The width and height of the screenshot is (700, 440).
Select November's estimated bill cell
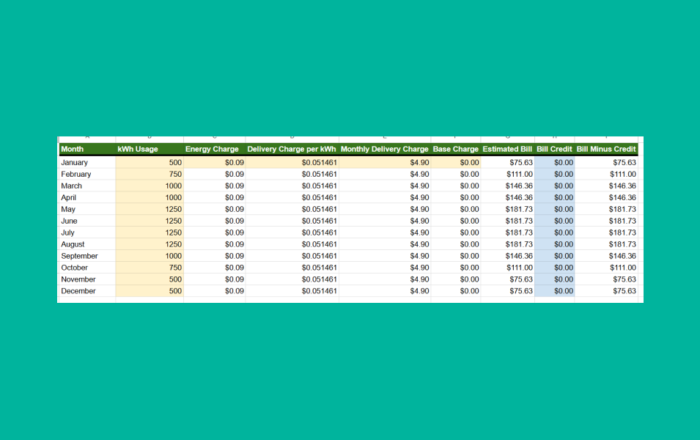pos(508,279)
